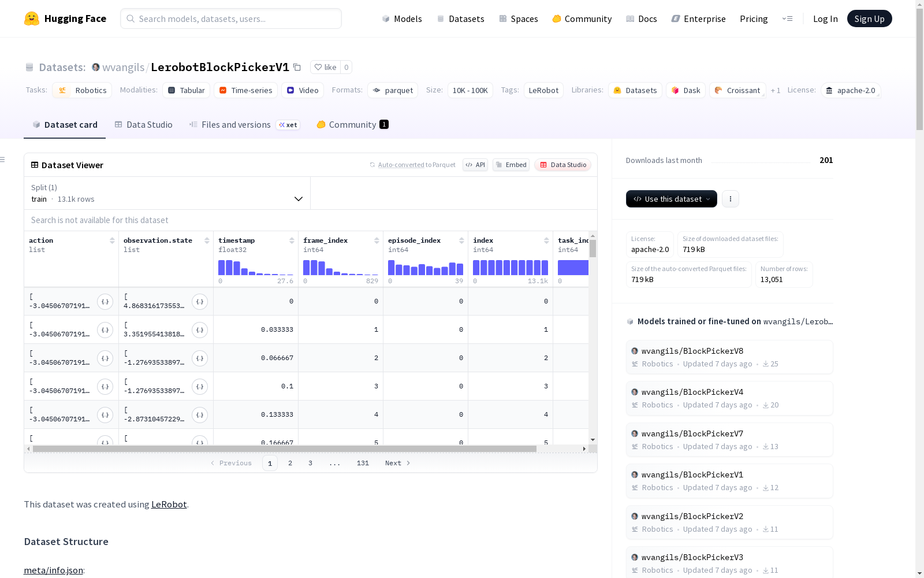This screenshot has width=924, height=578.
Task: Click the index column histogram bars
Action: 511,267
